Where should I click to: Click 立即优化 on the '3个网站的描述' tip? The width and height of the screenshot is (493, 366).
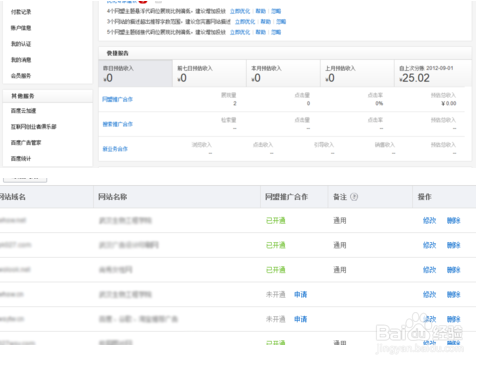245,22
